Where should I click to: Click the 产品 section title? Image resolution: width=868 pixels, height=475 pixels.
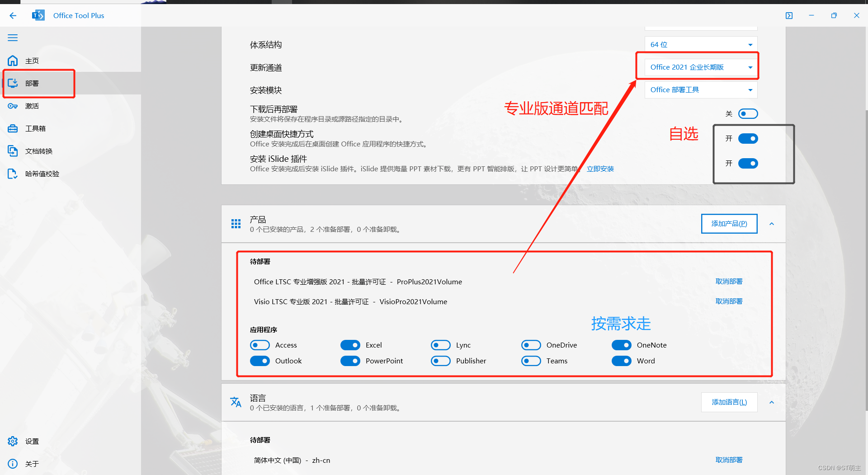[258, 220]
